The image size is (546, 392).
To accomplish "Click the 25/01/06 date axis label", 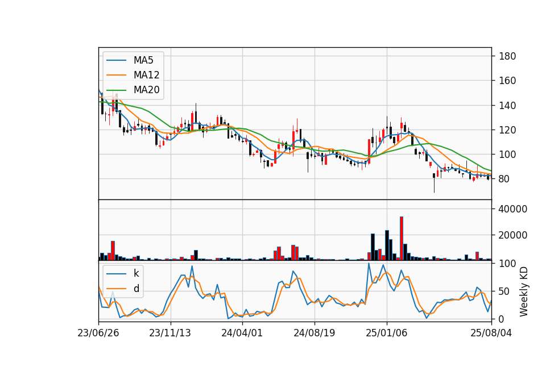I will click(x=387, y=333).
